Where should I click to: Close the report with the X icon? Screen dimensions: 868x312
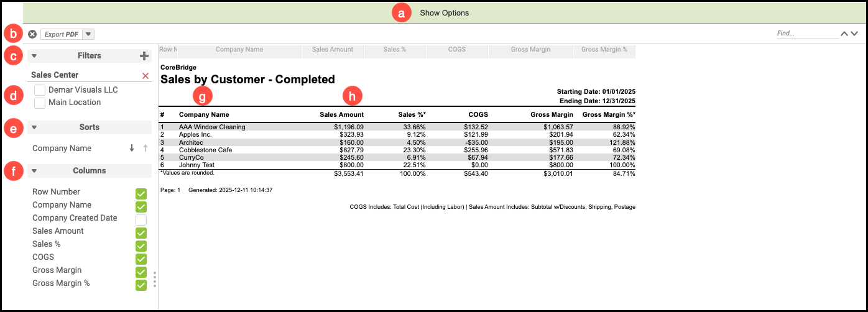coord(32,34)
